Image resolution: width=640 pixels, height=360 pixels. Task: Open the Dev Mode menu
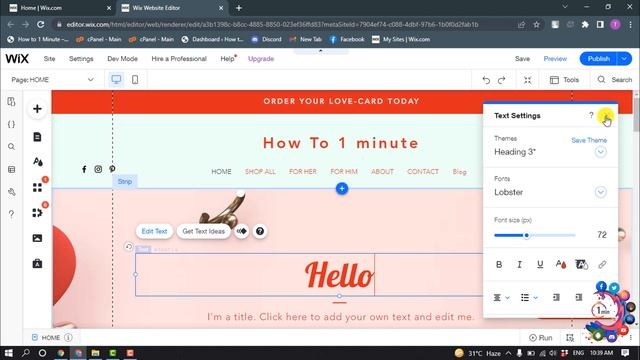[x=122, y=59]
